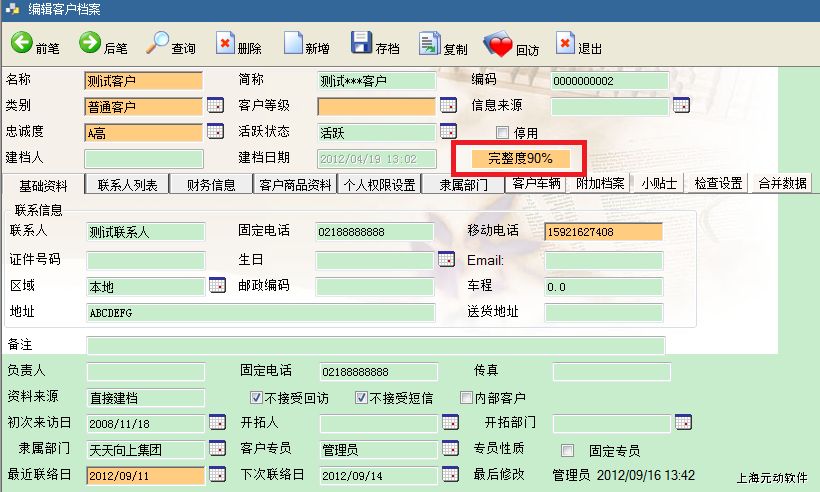820x492 pixels.
Task: Switch to 合并数据 tab
Action: tap(782, 183)
